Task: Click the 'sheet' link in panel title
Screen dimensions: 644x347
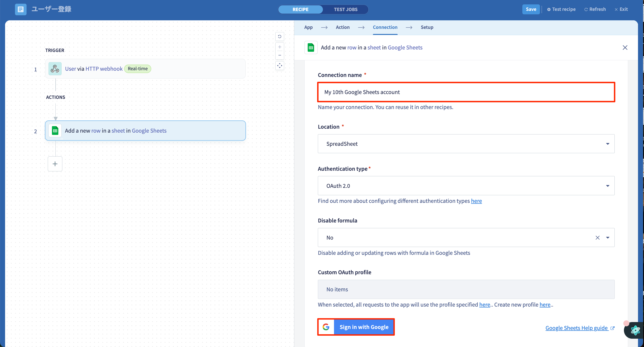Action: (374, 48)
